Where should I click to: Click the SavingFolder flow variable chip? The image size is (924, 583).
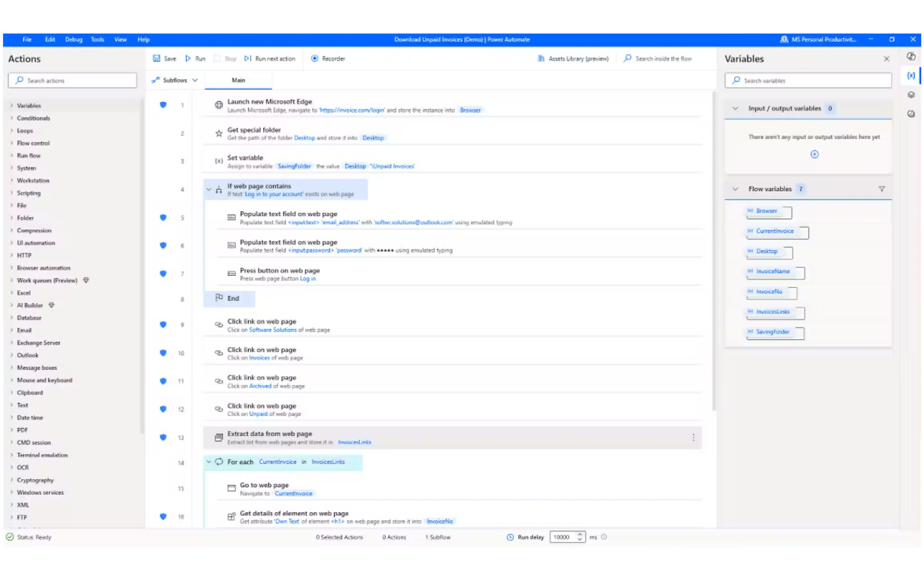click(x=775, y=332)
